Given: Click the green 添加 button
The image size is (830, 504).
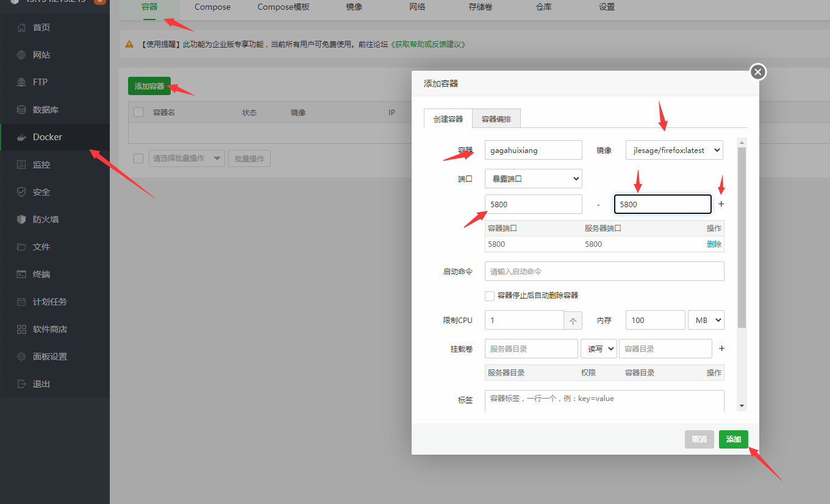Looking at the screenshot, I should click(x=734, y=439).
